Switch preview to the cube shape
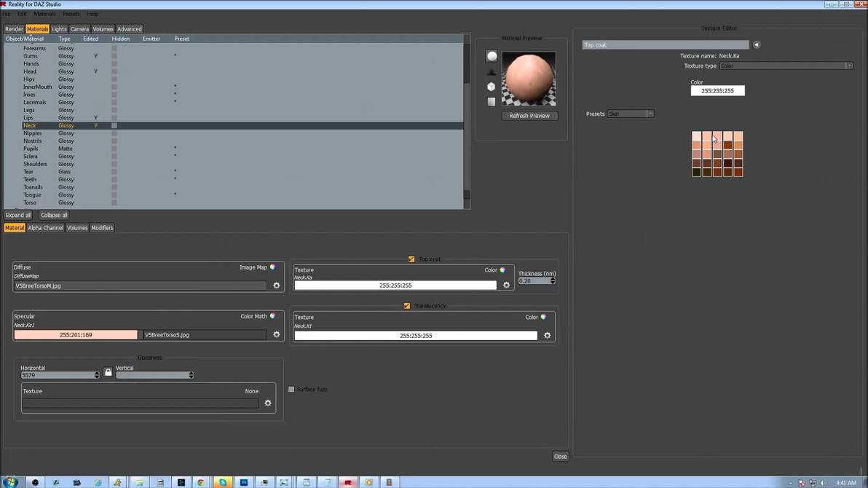This screenshot has height=488, width=868. [x=492, y=87]
